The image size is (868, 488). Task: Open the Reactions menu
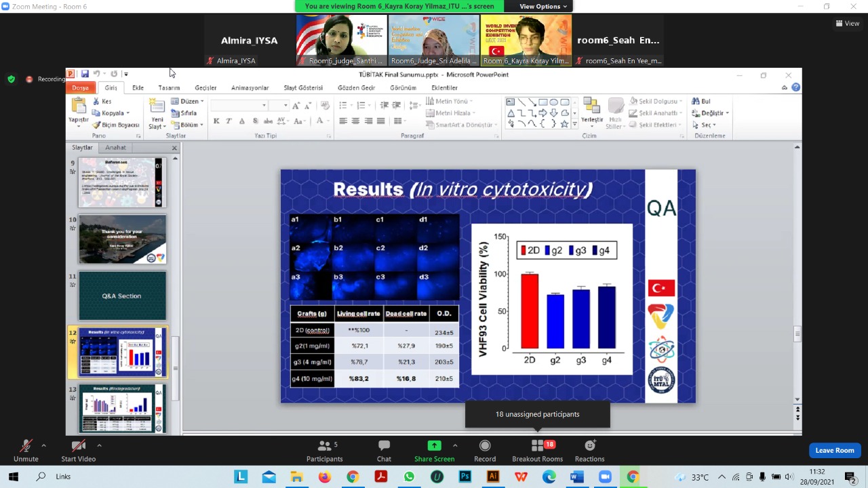click(x=589, y=450)
